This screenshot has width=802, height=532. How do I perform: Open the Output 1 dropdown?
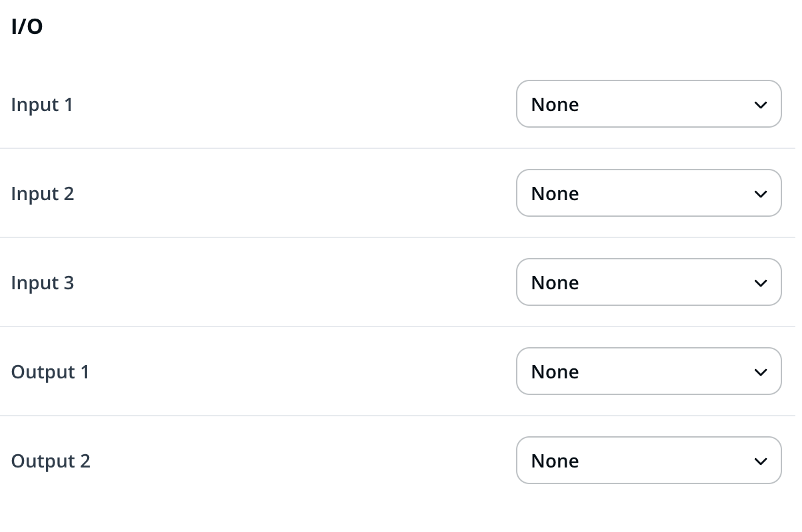pos(648,371)
